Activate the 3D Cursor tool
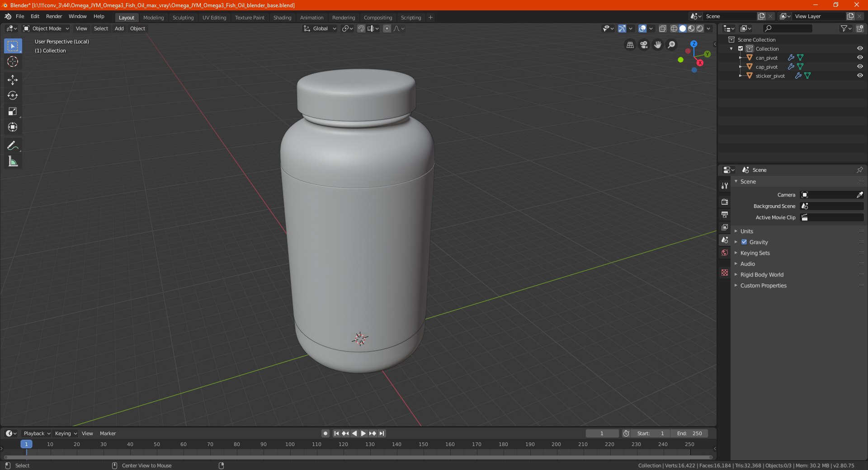 (13, 62)
